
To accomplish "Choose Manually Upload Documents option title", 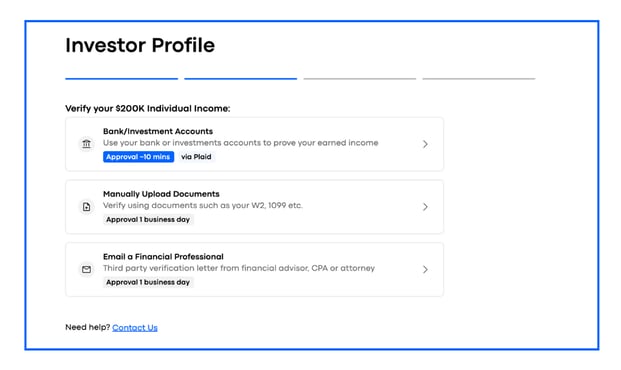I will click(161, 194).
